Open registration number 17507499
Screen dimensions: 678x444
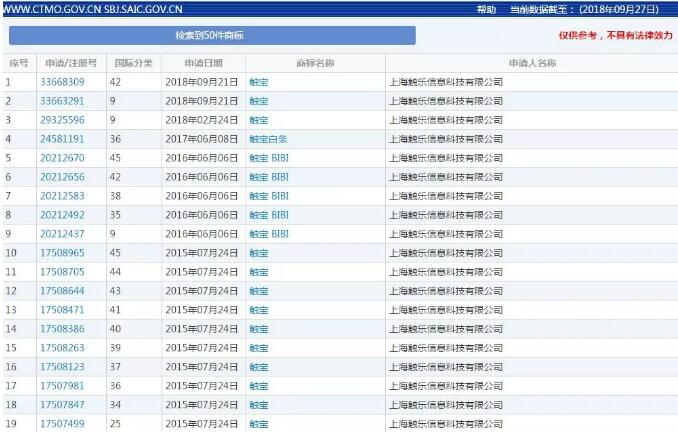[x=62, y=424]
